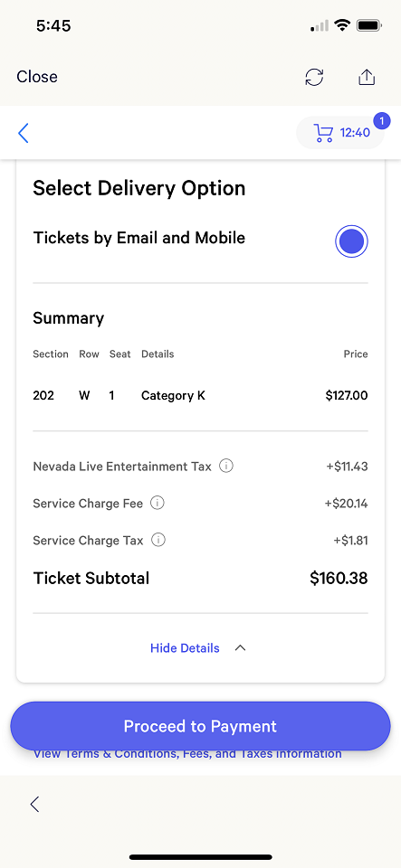Tap the battery status icon

point(368,25)
